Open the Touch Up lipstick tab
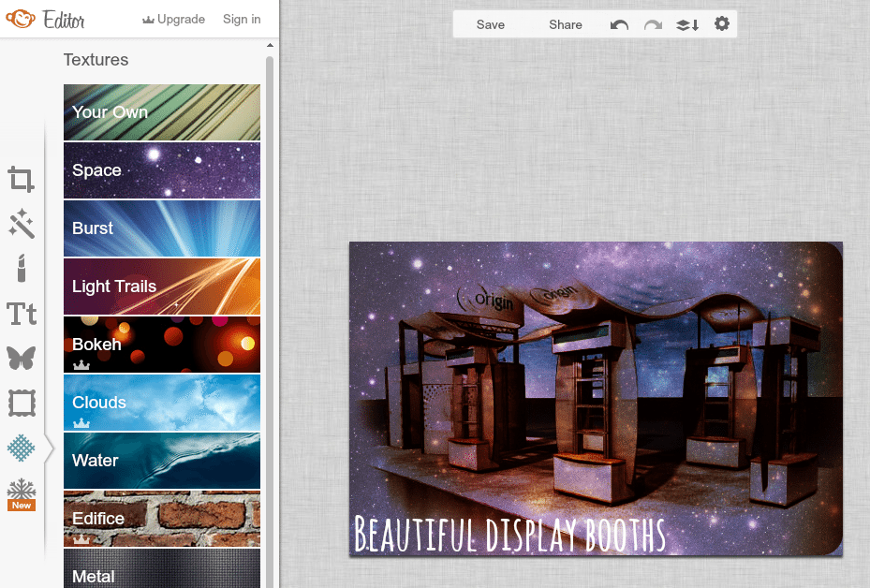 [22, 269]
